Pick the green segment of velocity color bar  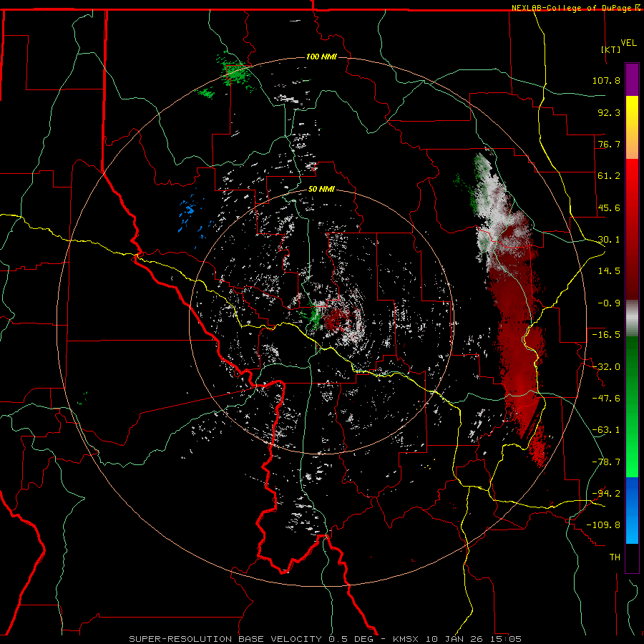pos(632,406)
